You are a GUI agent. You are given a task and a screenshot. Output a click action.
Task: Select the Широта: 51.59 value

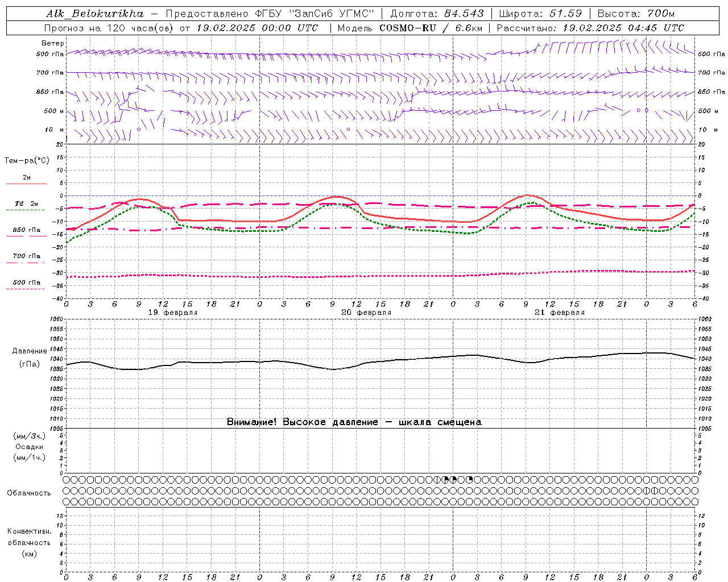(540, 14)
